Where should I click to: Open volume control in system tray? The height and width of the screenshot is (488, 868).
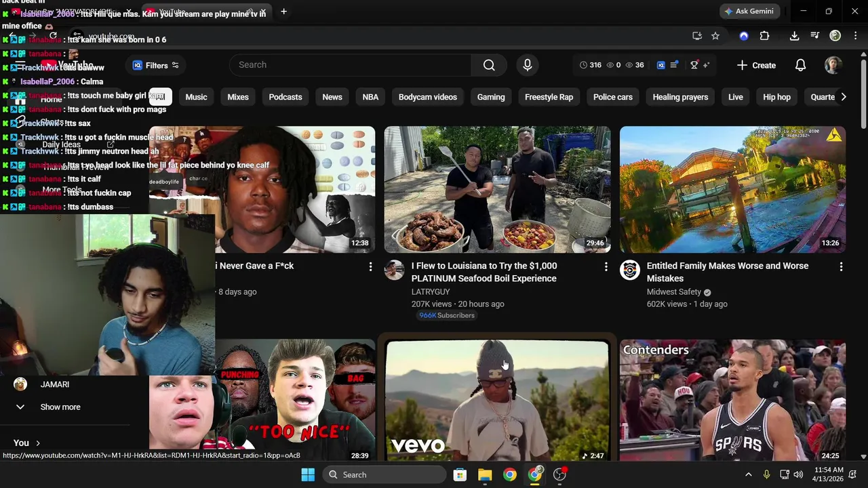(798, 474)
